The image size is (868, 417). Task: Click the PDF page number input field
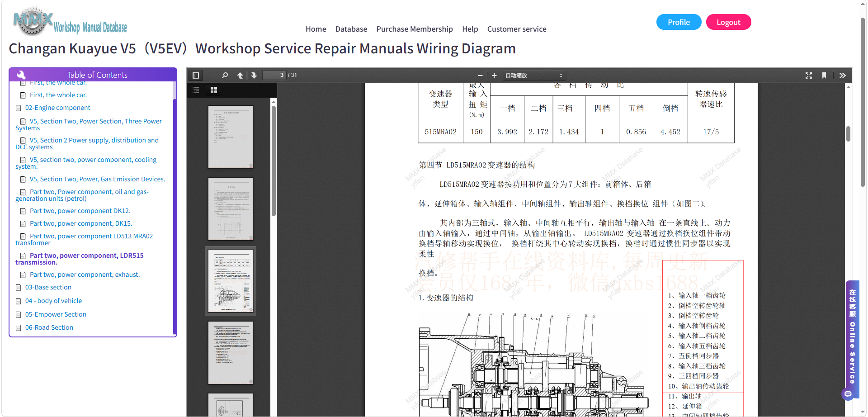[x=274, y=76]
